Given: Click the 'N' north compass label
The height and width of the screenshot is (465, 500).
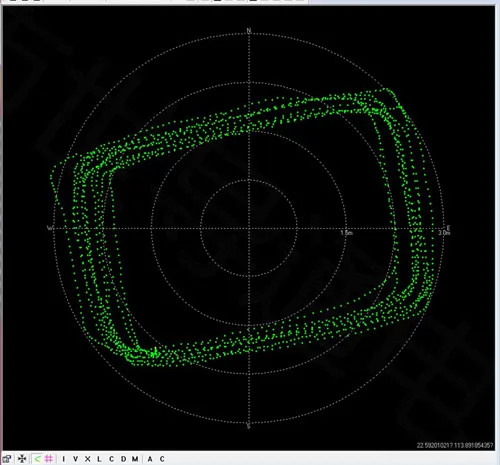Looking at the screenshot, I should [249, 31].
